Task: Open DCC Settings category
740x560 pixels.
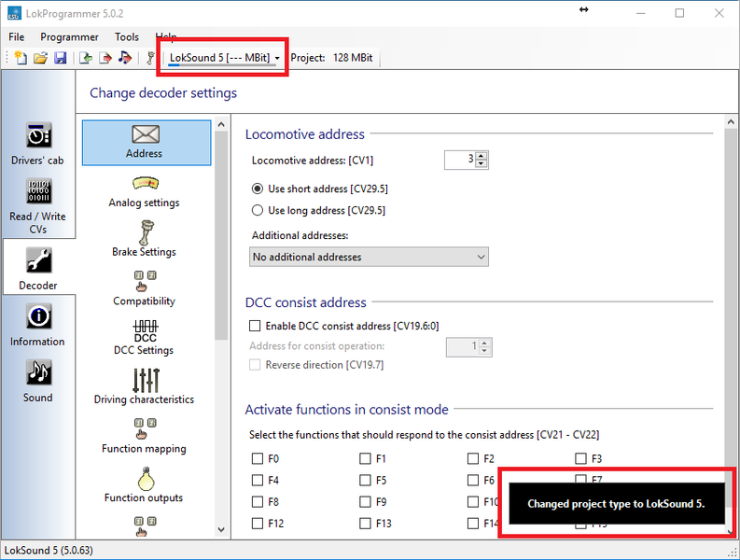Action: coord(145,338)
